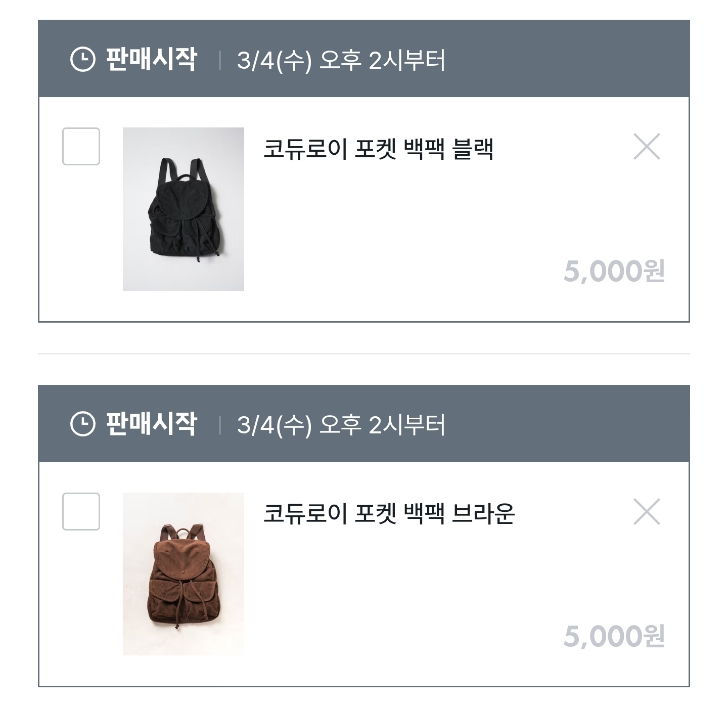Click 오후 2시부터 time above black backpack
The height and width of the screenshot is (706, 728).
[382, 61]
